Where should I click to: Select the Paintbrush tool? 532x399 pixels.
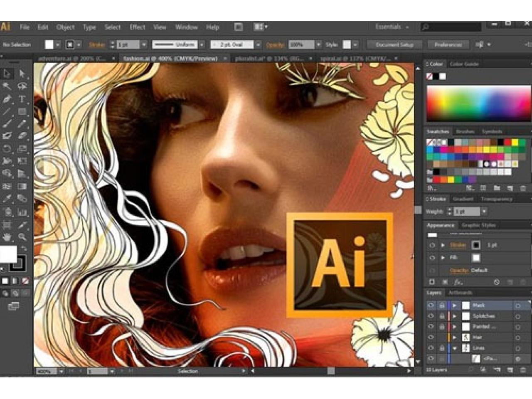click(7, 123)
